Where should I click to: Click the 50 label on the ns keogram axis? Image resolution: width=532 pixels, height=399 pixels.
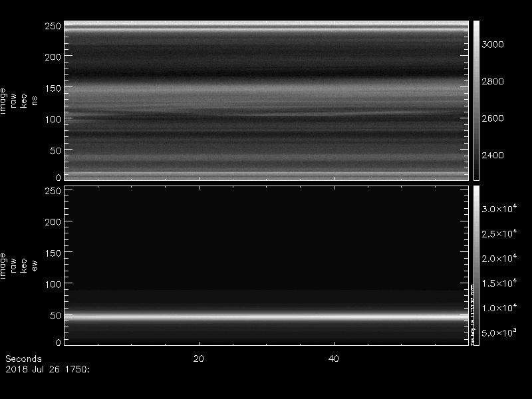click(55, 151)
